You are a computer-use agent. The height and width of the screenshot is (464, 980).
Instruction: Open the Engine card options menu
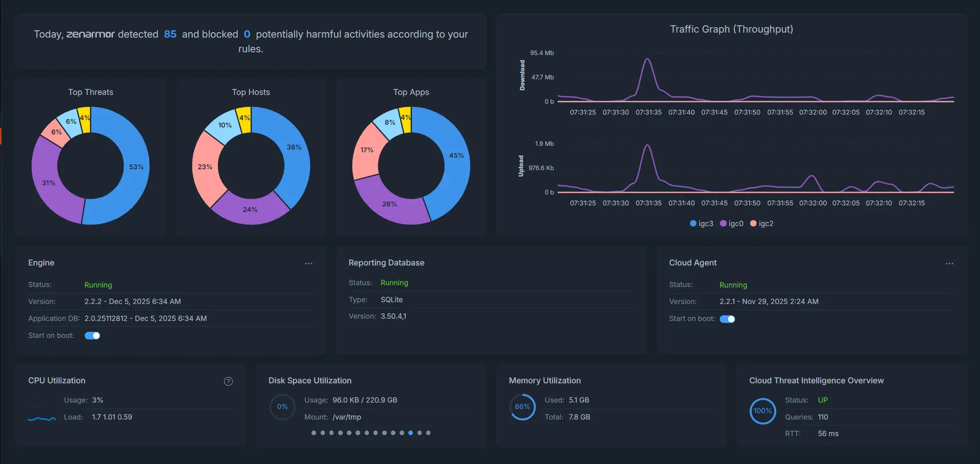[308, 264]
